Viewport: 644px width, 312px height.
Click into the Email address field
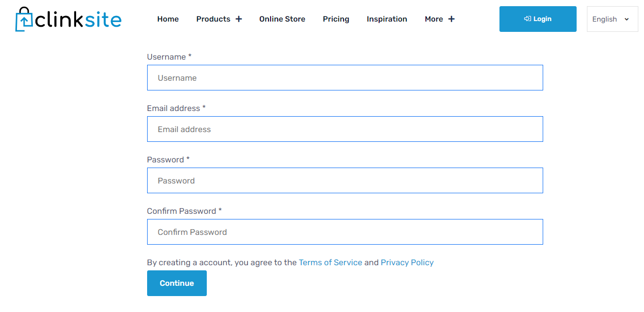[x=345, y=130]
